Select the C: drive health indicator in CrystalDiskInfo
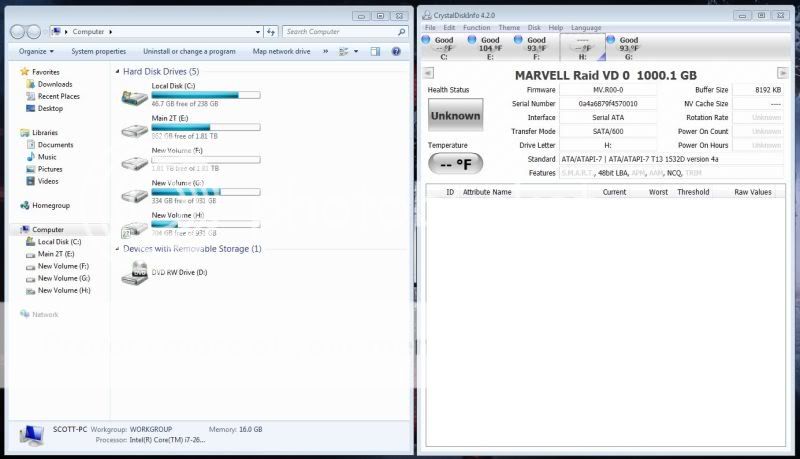This screenshot has height=459, width=800. [x=443, y=46]
